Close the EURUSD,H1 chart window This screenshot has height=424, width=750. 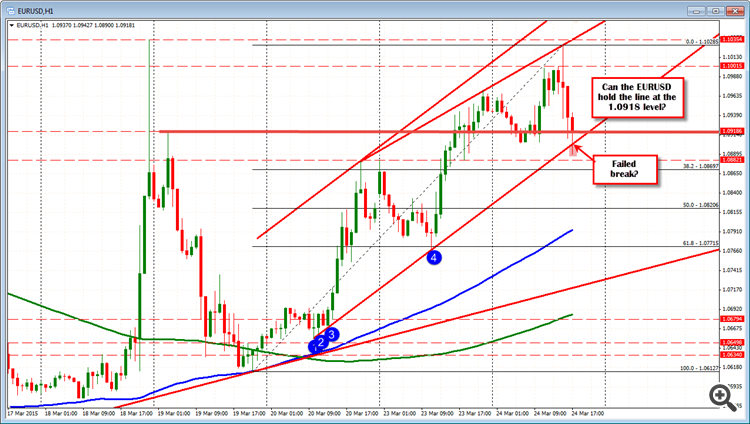point(734,11)
